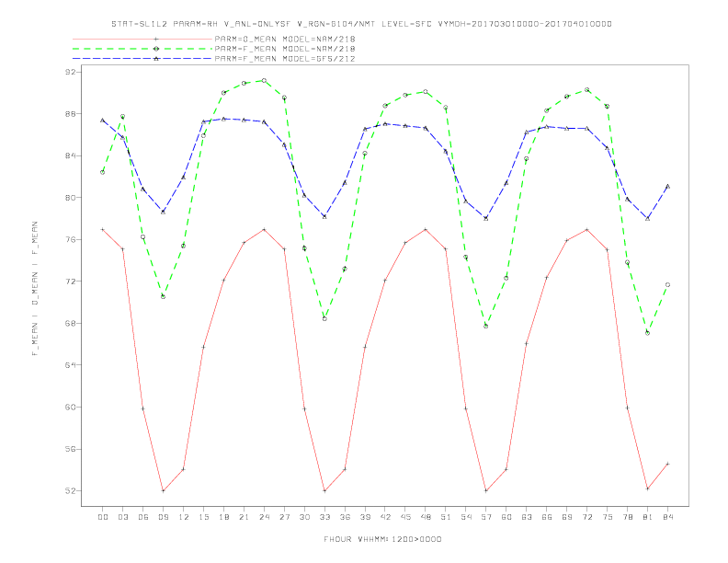Click y-axis tick value 60
This screenshot has width=728, height=563.
tap(70, 407)
